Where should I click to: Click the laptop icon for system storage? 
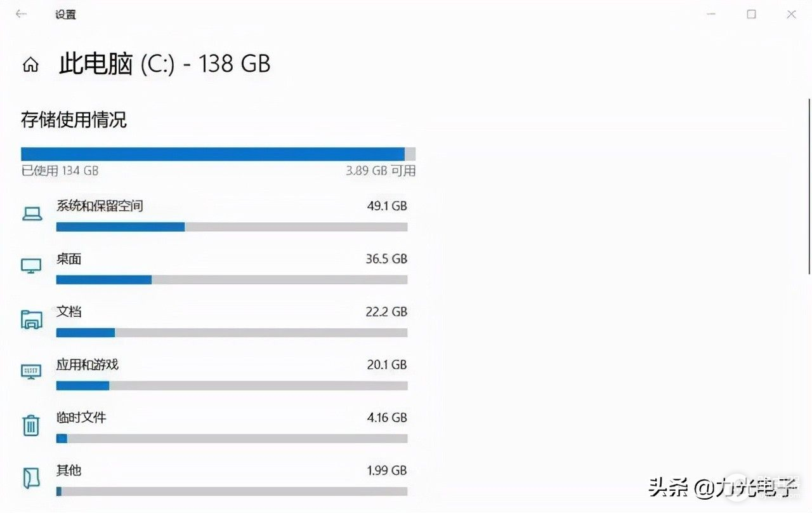click(x=32, y=214)
